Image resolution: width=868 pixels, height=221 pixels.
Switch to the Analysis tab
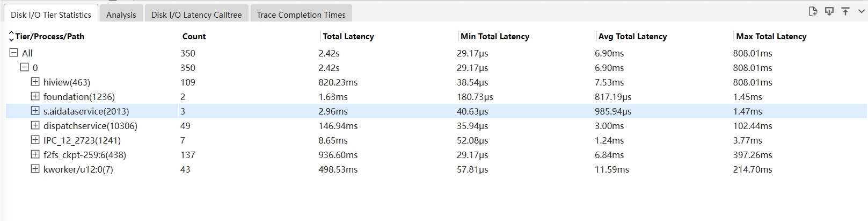pos(121,15)
